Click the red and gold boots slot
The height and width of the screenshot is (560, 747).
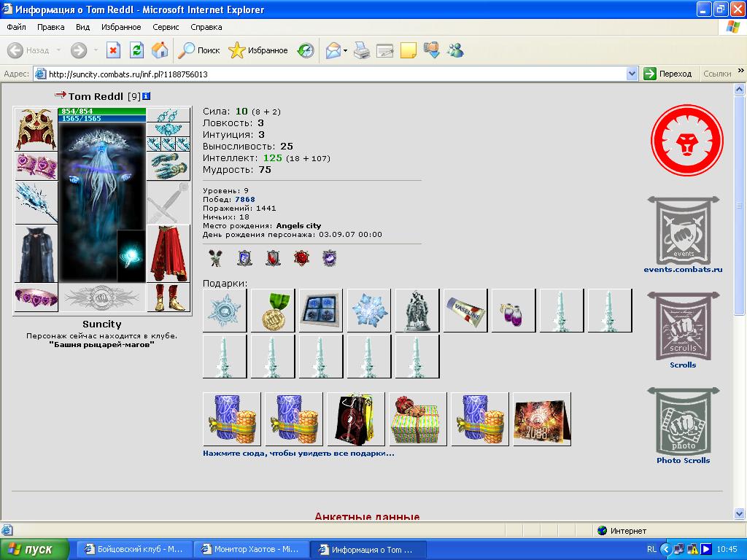pos(169,297)
